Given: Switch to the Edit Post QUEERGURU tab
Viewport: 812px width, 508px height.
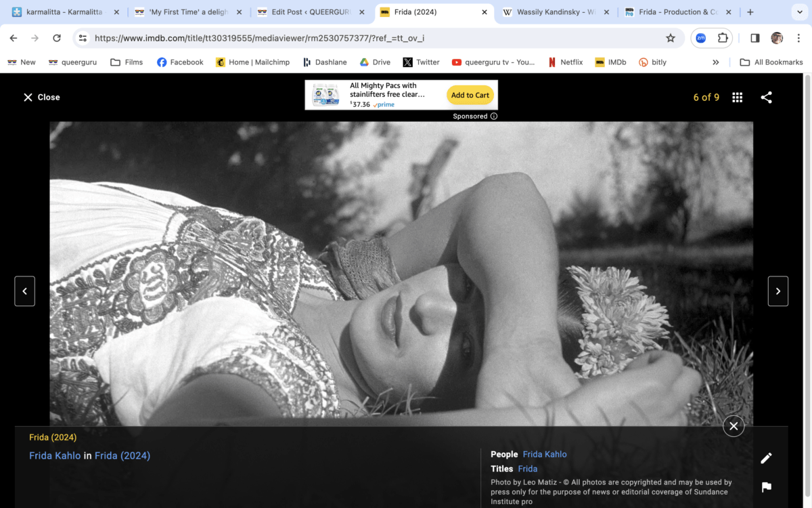Looking at the screenshot, I should [x=309, y=12].
